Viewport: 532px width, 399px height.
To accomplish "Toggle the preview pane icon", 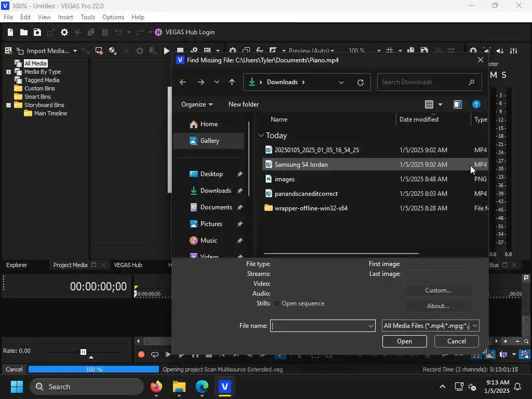I will pos(458,104).
